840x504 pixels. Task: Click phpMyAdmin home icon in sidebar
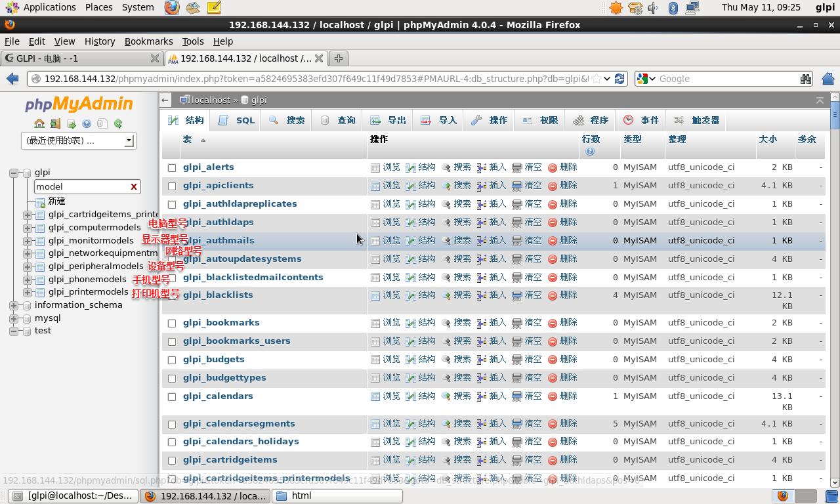tap(39, 123)
